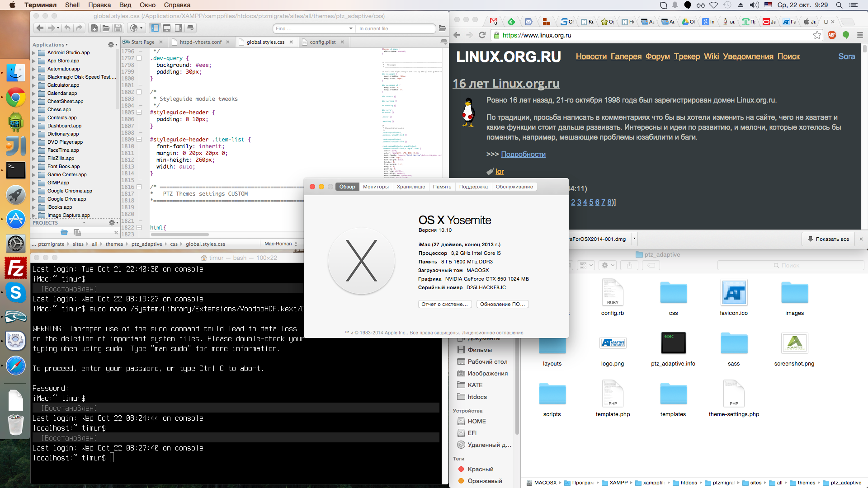Toggle Komodo's bottom pane visibility
868x488 pixels.
[167, 28]
